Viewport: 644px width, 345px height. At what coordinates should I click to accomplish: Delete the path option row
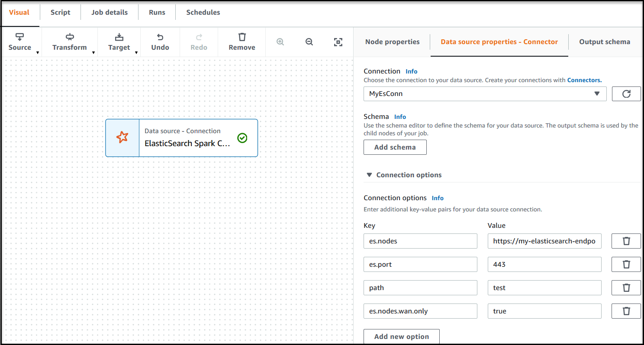[626, 288]
